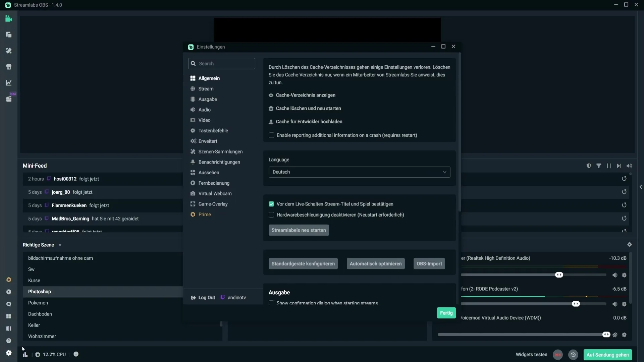Confirm settings with Fertig button
Screen dimensions: 644x362
point(446,313)
